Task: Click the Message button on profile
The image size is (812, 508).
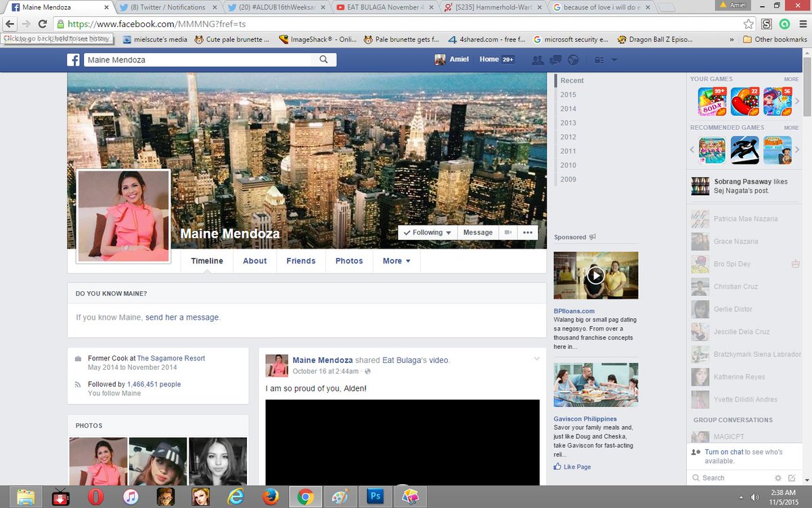Action: (x=478, y=232)
